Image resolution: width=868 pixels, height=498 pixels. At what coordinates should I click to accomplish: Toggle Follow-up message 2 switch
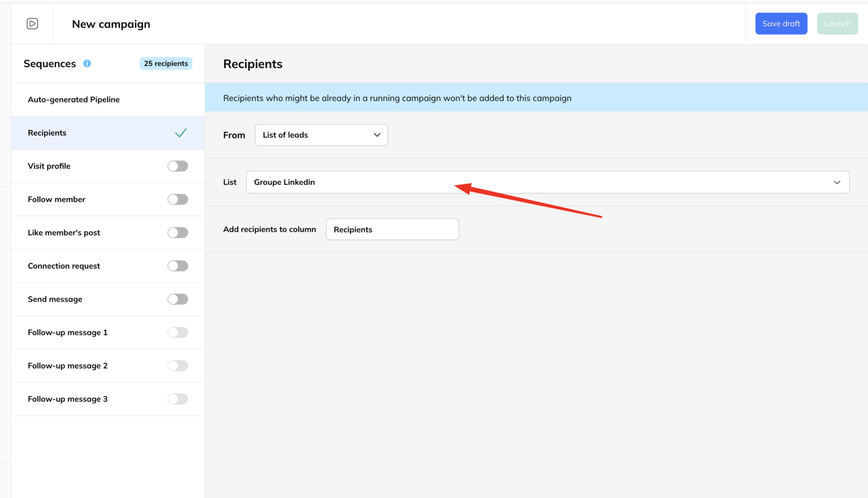[x=177, y=366]
